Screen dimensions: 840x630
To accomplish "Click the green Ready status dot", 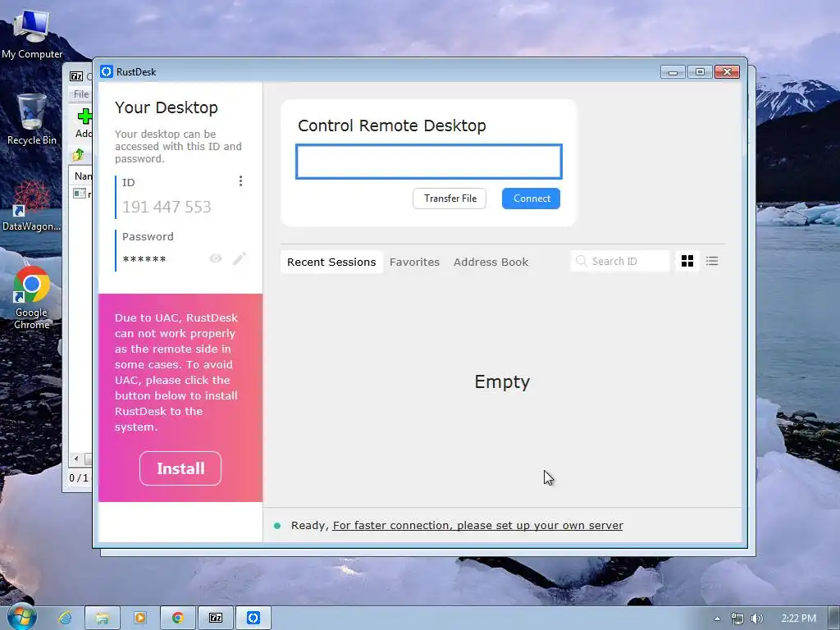I will pos(277,526).
